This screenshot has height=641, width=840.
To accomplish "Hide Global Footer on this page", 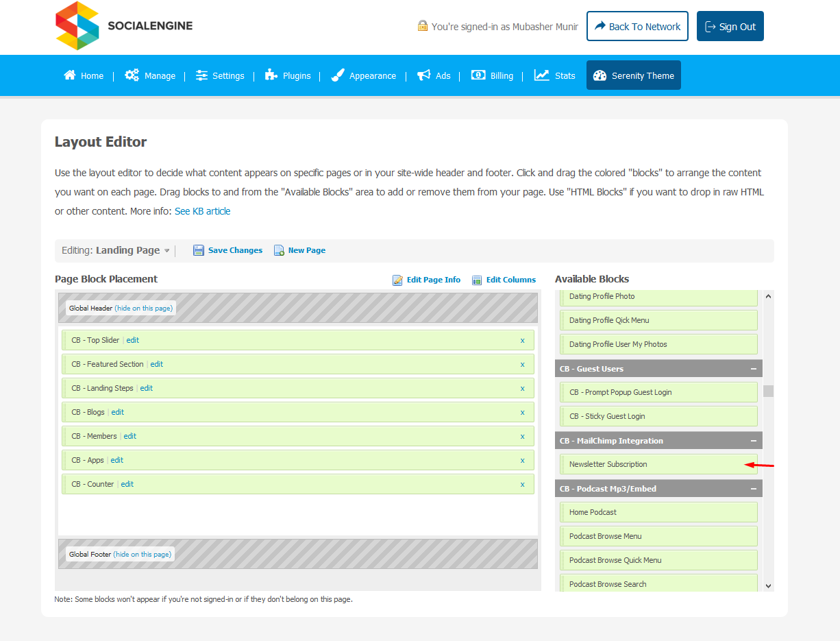I will pos(143,554).
